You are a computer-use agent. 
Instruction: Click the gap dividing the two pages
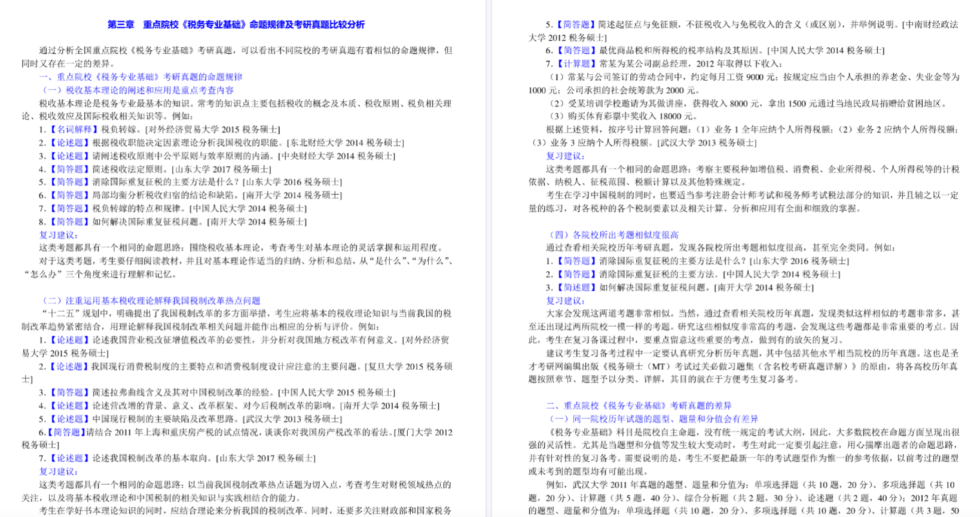coord(489,258)
